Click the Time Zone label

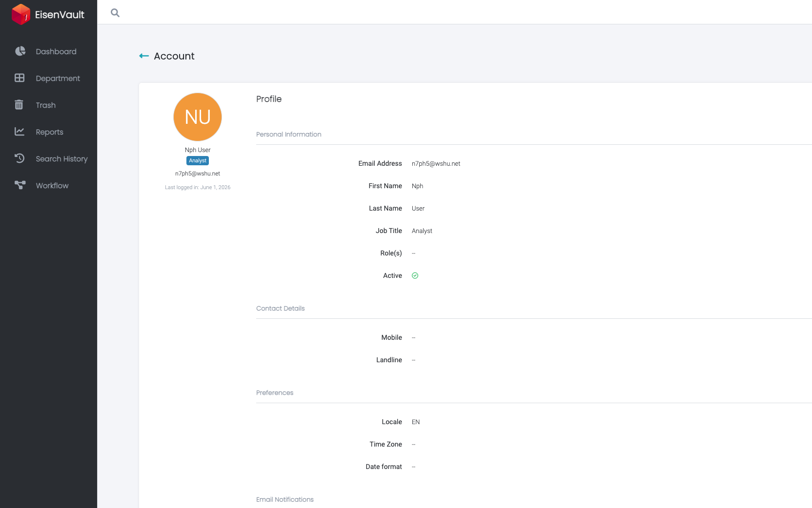386,444
